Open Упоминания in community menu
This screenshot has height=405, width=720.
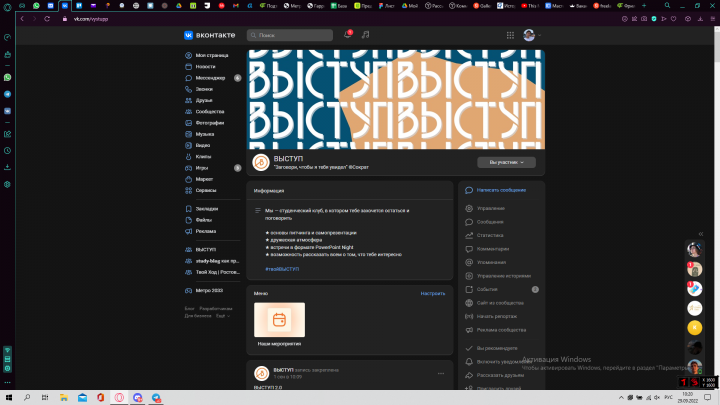[x=491, y=263]
